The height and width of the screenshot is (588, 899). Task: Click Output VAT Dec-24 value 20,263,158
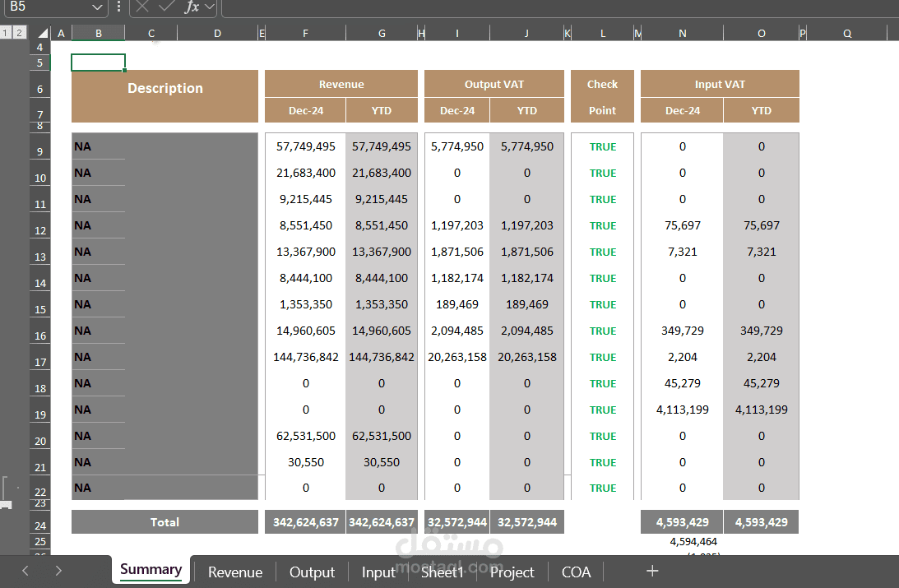pyautogui.click(x=457, y=357)
